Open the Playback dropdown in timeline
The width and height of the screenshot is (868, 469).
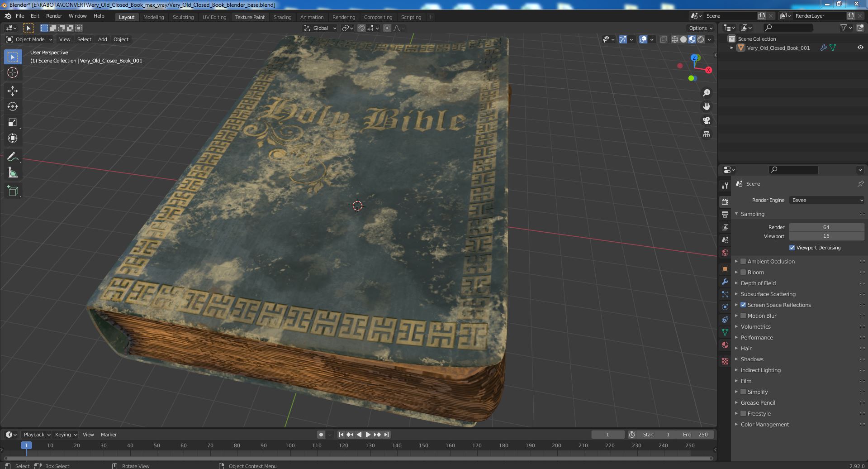[37, 435]
